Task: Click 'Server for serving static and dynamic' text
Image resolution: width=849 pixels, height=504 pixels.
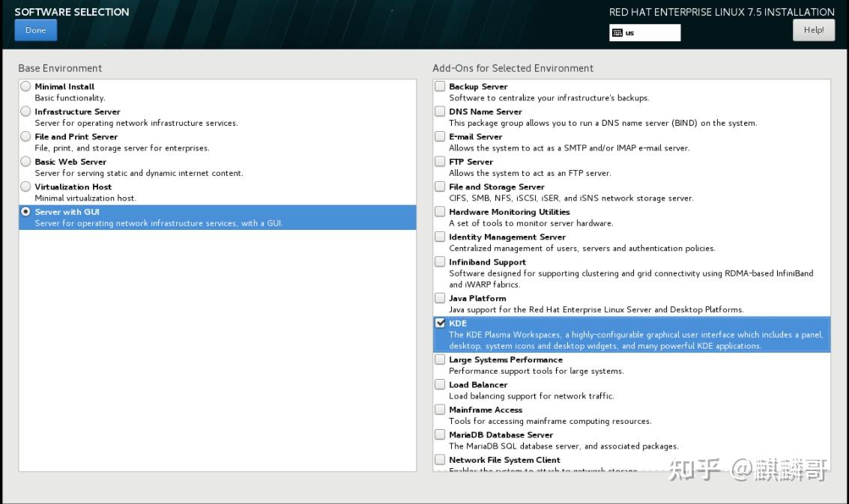Action: coord(139,173)
